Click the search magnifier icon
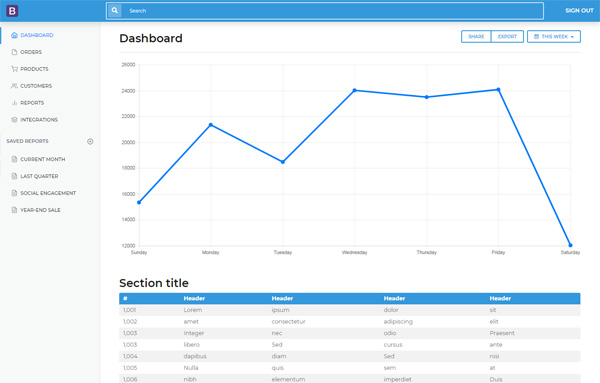Screen dimensions: 600x383 [x=114, y=11]
